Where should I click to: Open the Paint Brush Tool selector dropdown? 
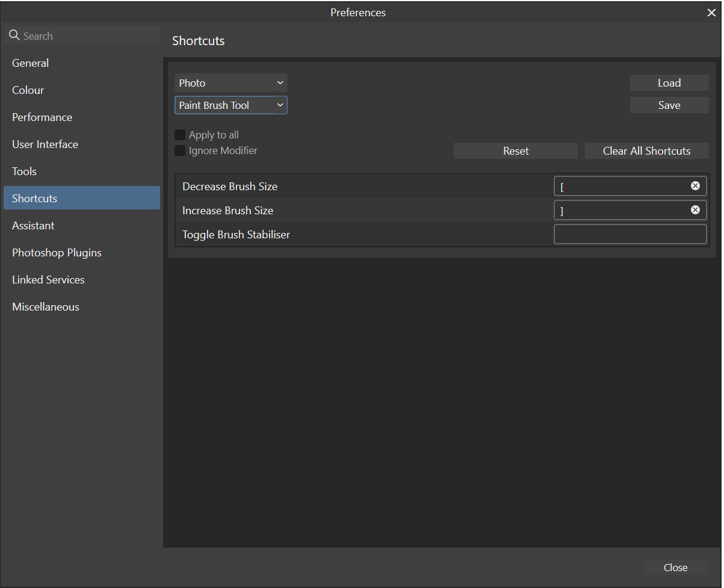pyautogui.click(x=231, y=105)
